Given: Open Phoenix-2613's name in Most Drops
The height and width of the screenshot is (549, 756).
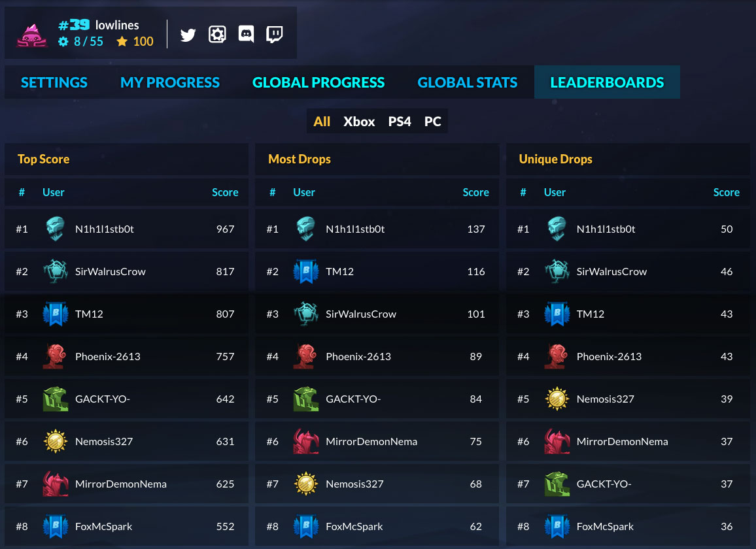Looking at the screenshot, I should [x=358, y=357].
